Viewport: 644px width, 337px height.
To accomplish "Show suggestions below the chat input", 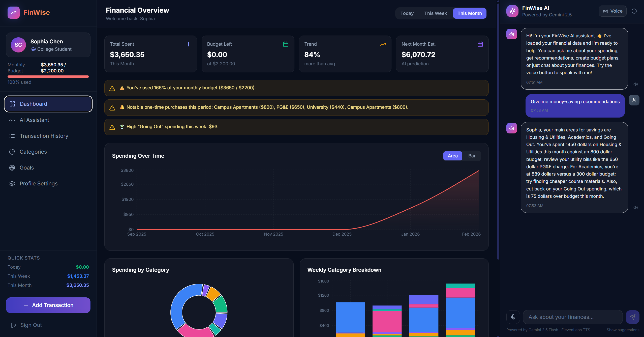I will pos(623,330).
